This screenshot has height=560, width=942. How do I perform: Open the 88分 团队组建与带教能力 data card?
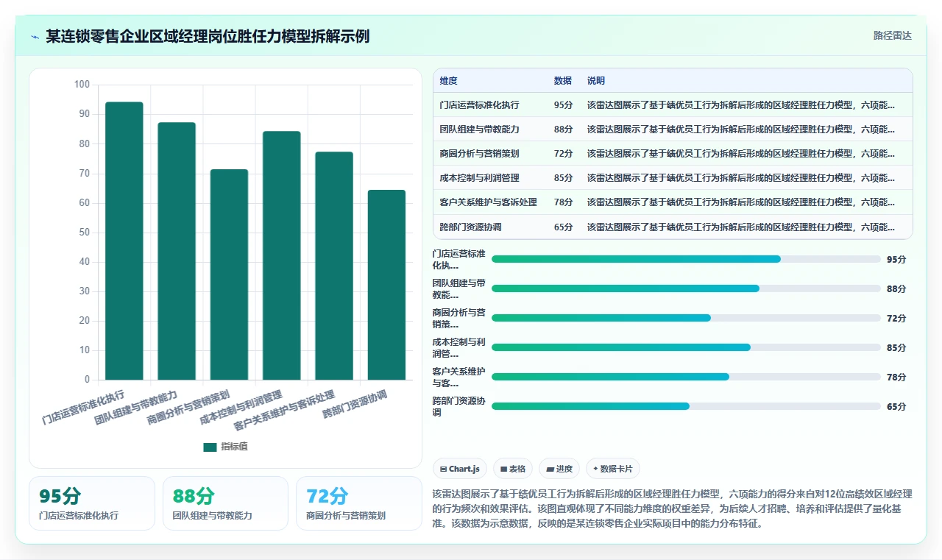[x=225, y=503]
